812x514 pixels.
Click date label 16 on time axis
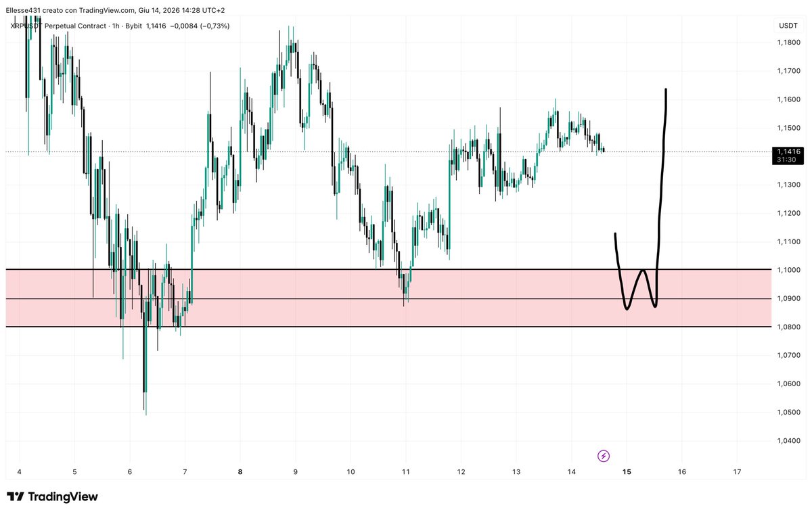point(682,472)
